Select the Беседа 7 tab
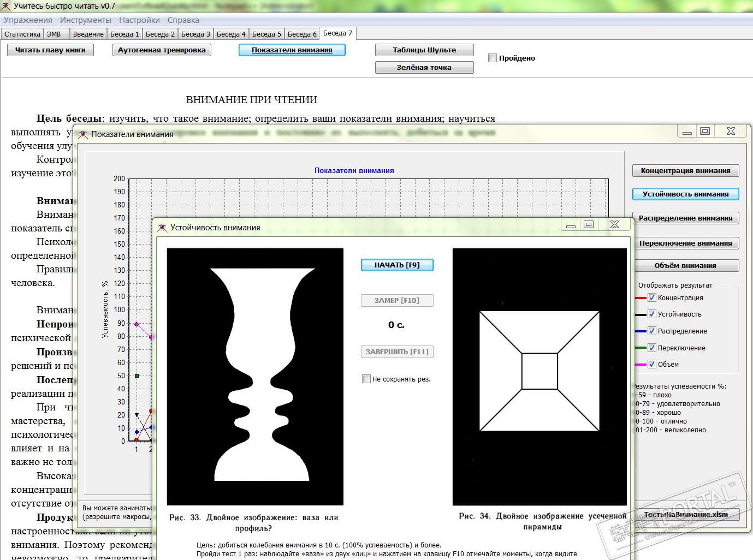753x560 pixels. [338, 33]
